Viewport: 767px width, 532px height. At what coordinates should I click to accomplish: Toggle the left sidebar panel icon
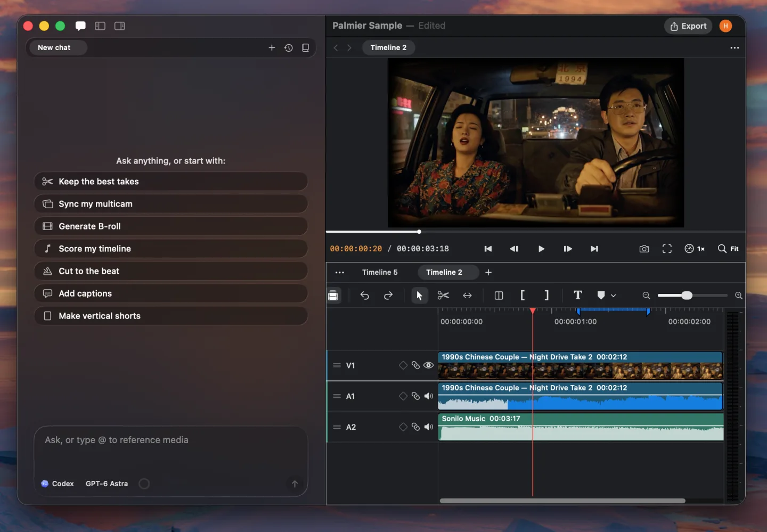100,26
